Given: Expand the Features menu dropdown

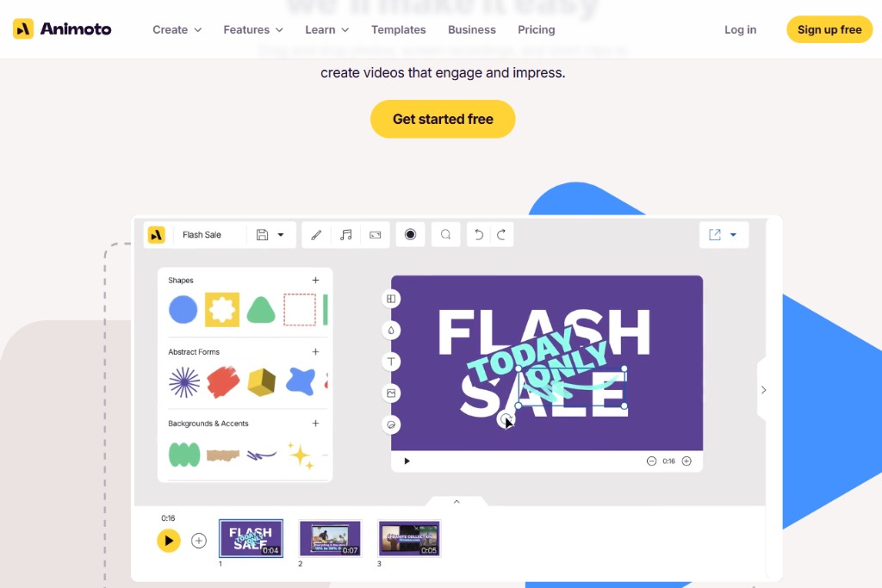Looking at the screenshot, I should pyautogui.click(x=253, y=30).
